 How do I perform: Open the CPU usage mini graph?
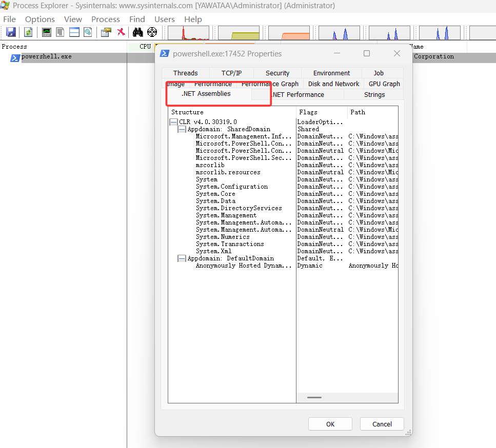coord(189,33)
